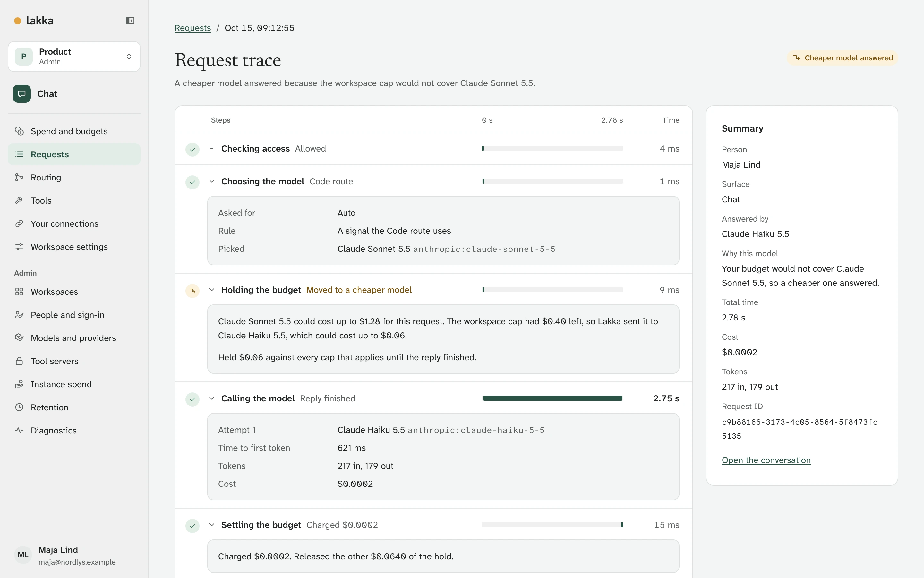This screenshot has width=924, height=578.
Task: Open Workspace settings
Action: pos(74,247)
